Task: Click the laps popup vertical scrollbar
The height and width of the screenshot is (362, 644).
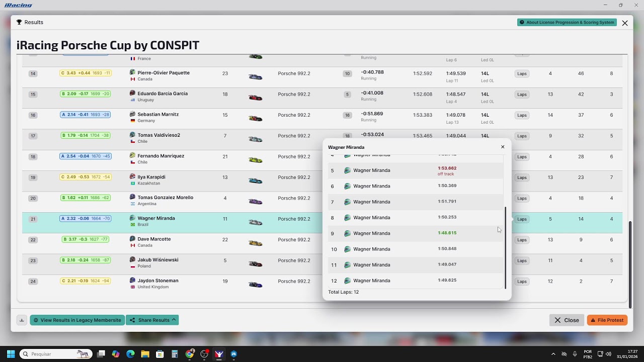Action: click(505, 247)
